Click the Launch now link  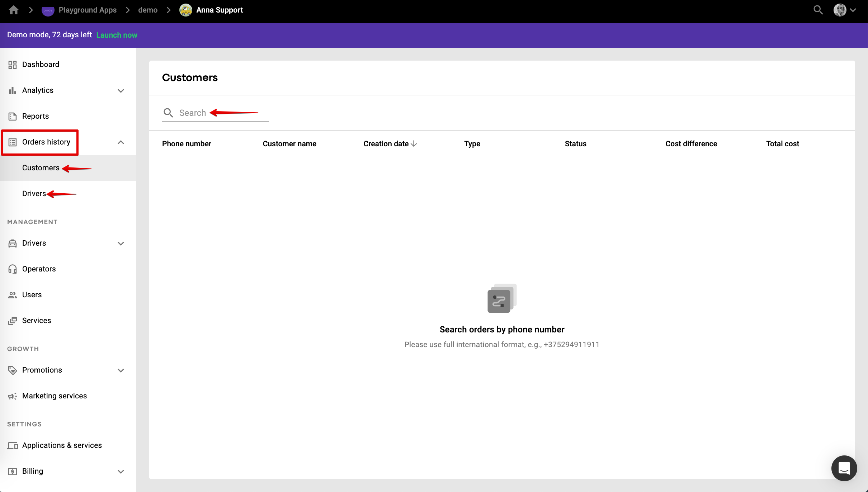click(117, 35)
